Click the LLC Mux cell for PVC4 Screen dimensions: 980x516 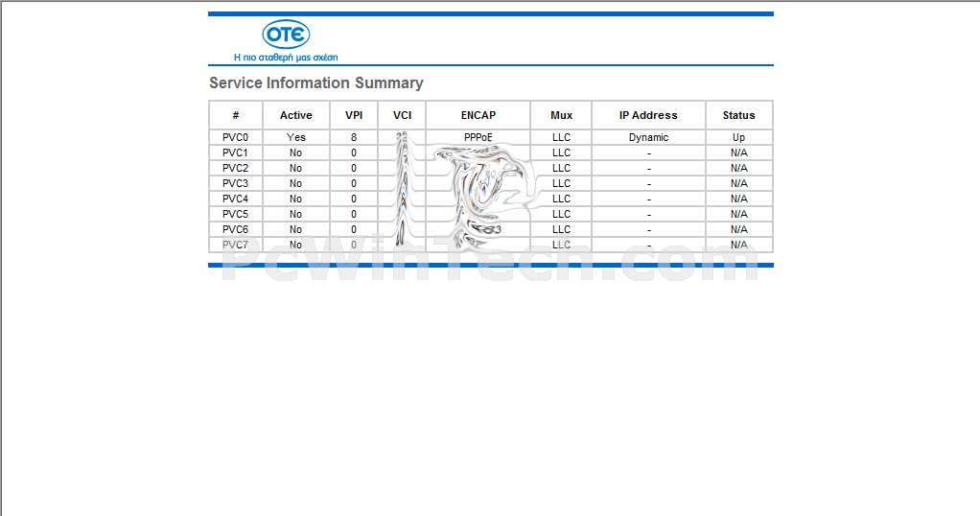point(561,199)
